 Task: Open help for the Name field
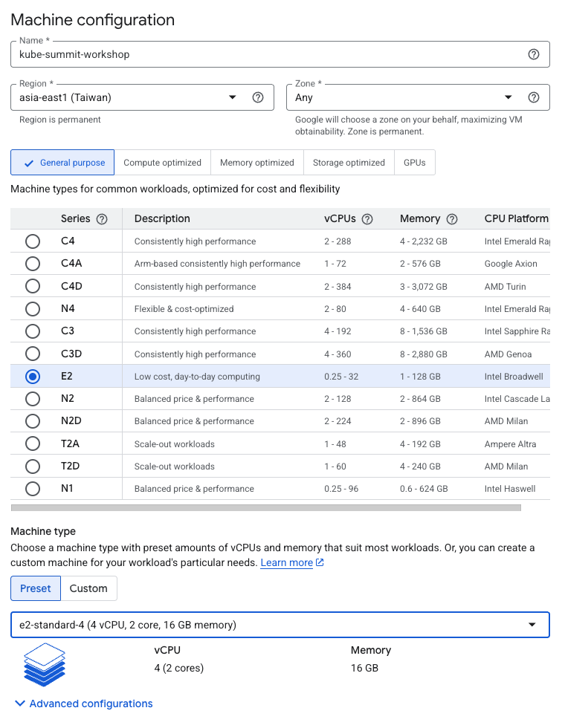(x=535, y=53)
